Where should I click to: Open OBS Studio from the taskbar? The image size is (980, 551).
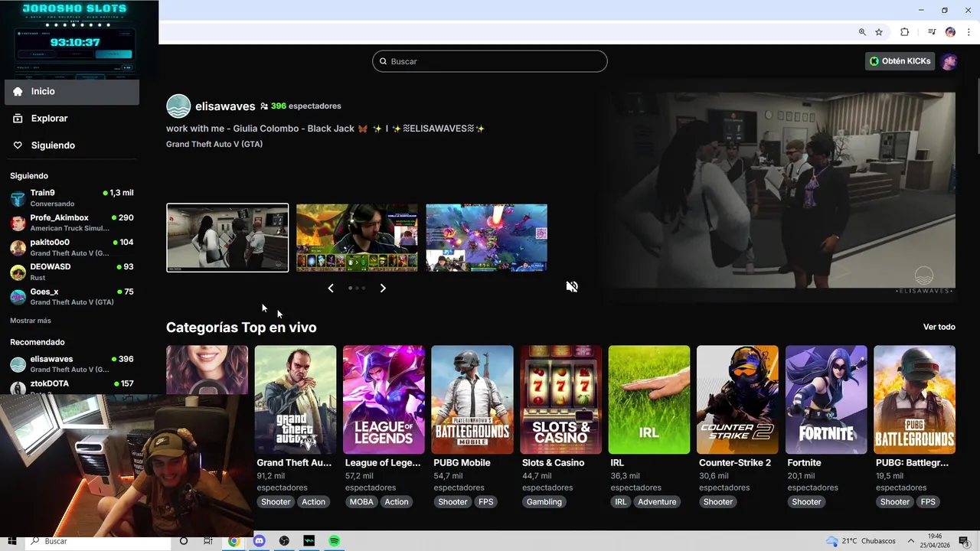284,541
